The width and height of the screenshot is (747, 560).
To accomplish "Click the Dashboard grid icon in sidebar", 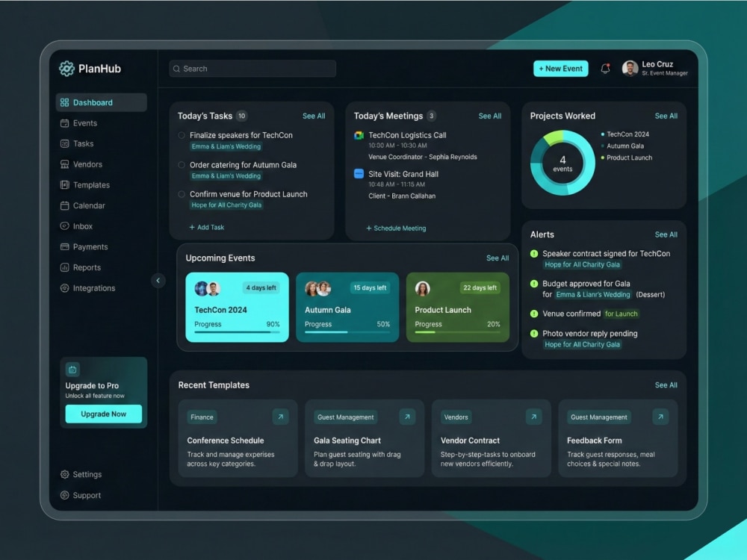I will click(64, 102).
